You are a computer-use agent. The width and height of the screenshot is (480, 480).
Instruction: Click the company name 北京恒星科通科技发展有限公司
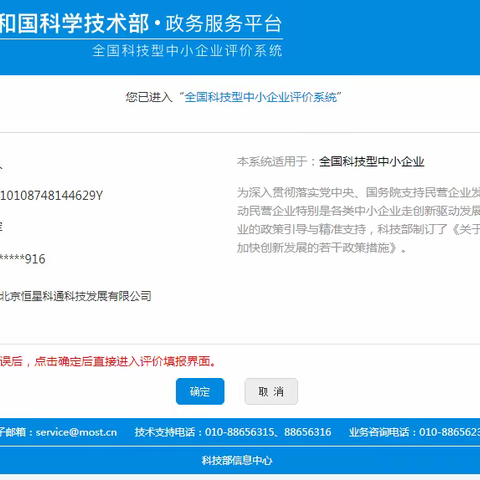pos(76,296)
